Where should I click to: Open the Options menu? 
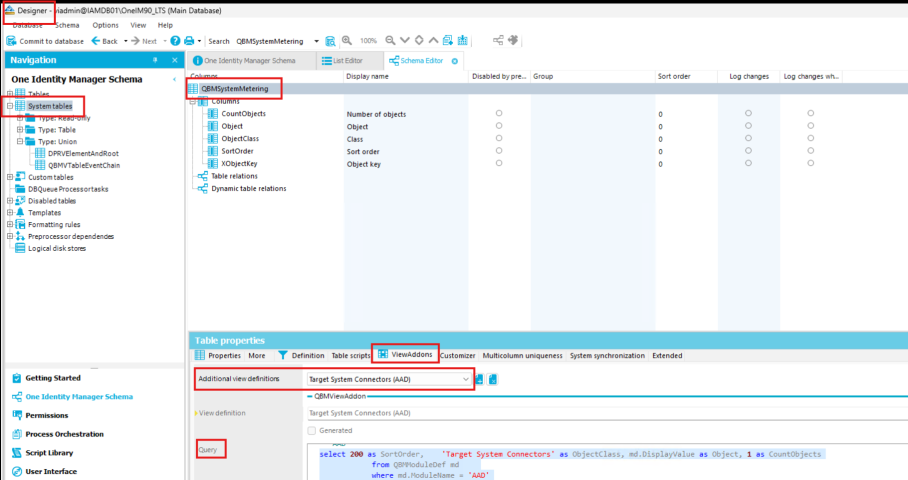pyautogui.click(x=105, y=25)
